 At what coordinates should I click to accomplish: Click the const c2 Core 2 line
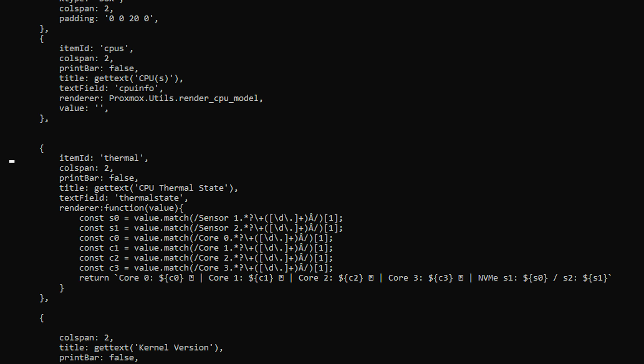(x=206, y=258)
